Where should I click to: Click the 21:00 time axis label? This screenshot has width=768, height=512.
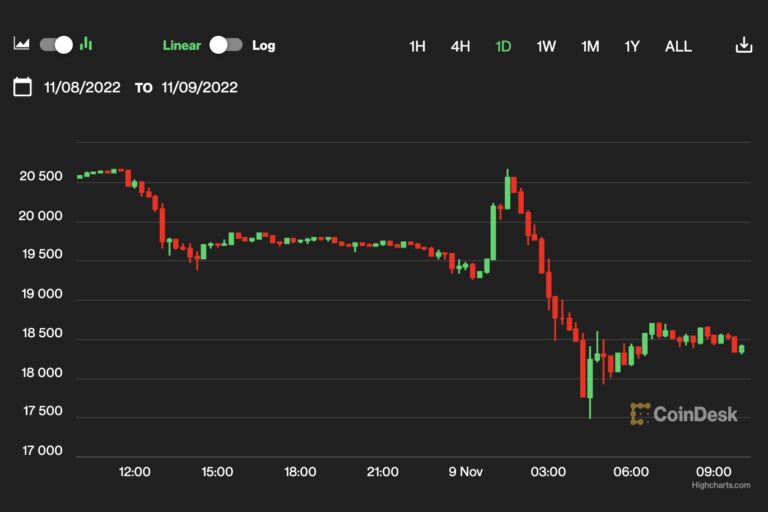[383, 472]
